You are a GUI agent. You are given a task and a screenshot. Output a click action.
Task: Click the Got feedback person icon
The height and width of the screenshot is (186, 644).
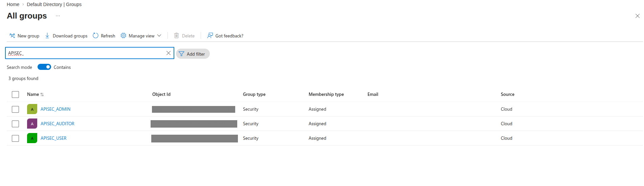point(210,35)
